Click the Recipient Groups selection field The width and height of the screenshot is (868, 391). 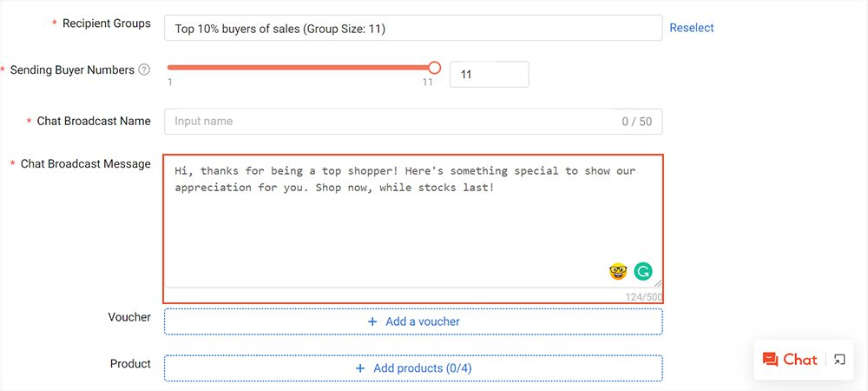tap(413, 29)
